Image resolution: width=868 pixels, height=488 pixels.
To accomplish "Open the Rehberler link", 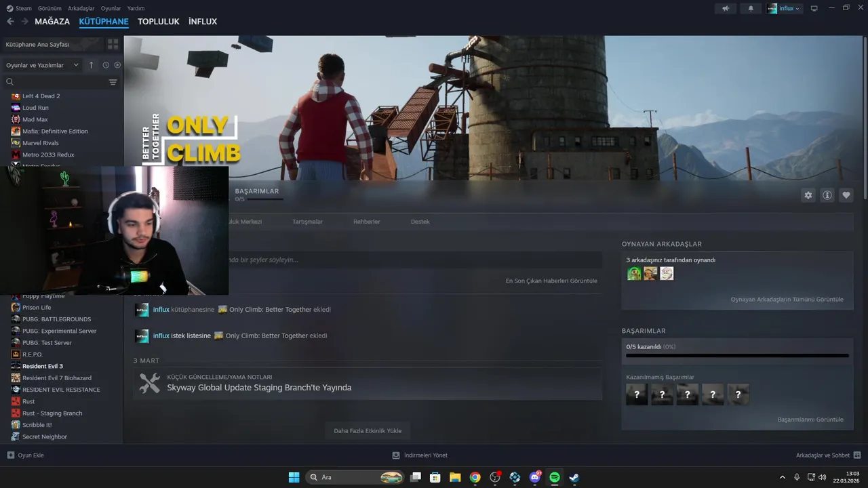I will 367,222.
